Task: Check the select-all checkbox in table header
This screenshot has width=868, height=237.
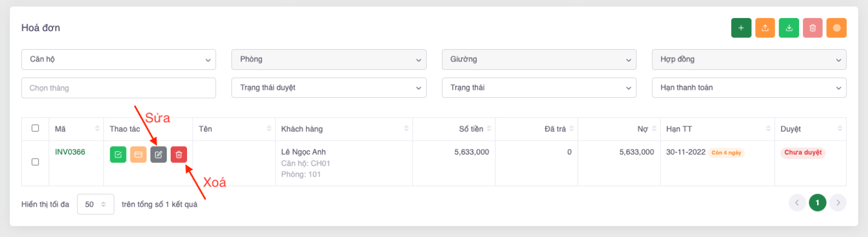Action: [35, 128]
